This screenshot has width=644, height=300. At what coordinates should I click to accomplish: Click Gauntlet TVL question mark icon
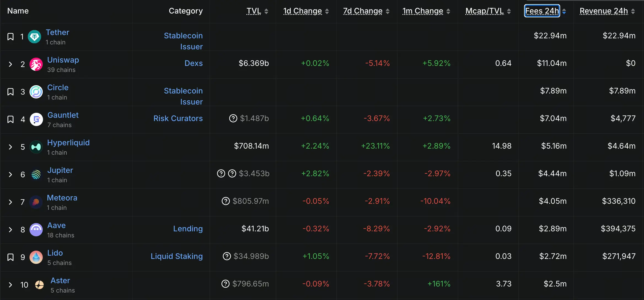(x=233, y=118)
